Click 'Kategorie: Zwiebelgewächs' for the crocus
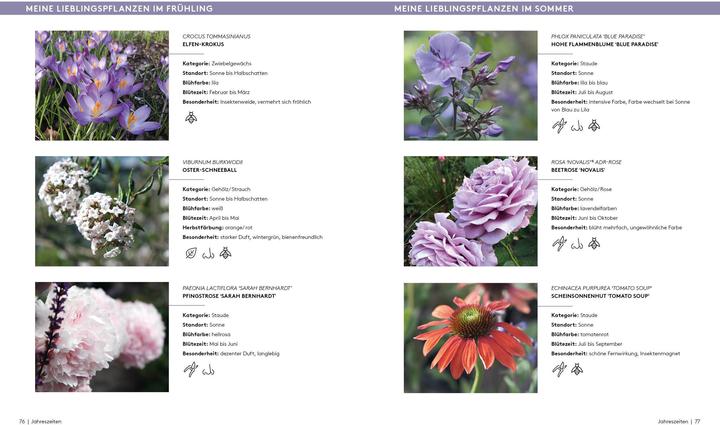The width and height of the screenshot is (720, 425). pyautogui.click(x=217, y=64)
